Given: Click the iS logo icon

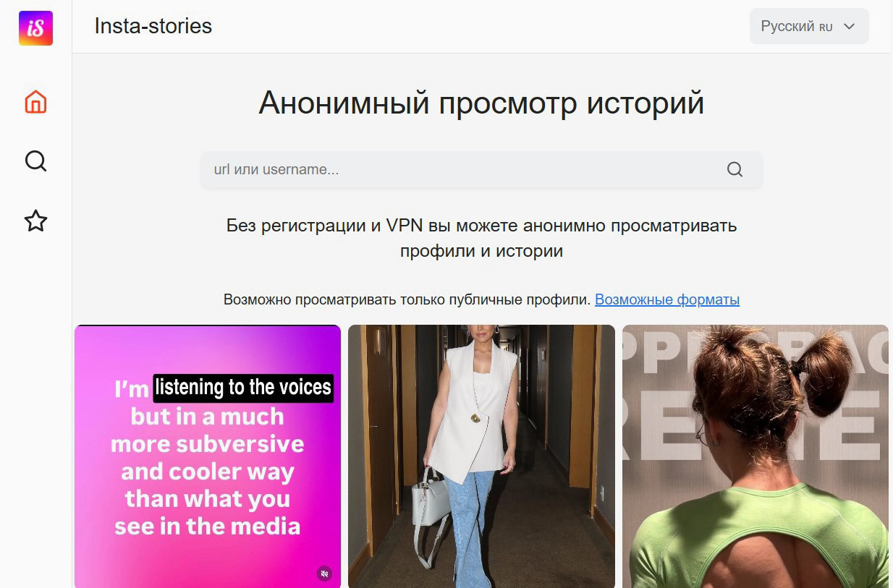Looking at the screenshot, I should point(35,28).
